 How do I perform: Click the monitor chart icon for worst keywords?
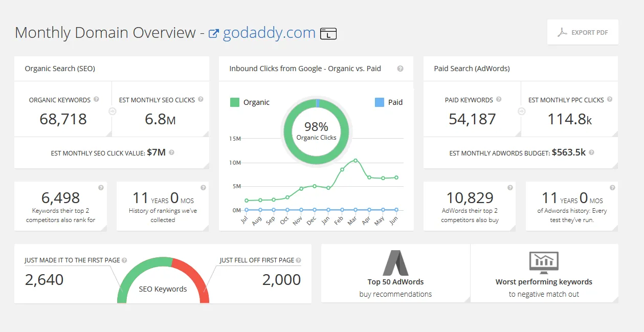(x=544, y=262)
